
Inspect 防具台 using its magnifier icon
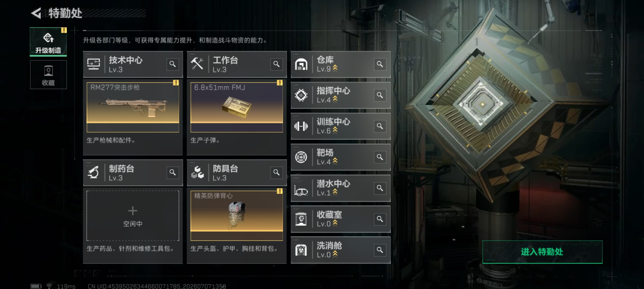(x=276, y=173)
